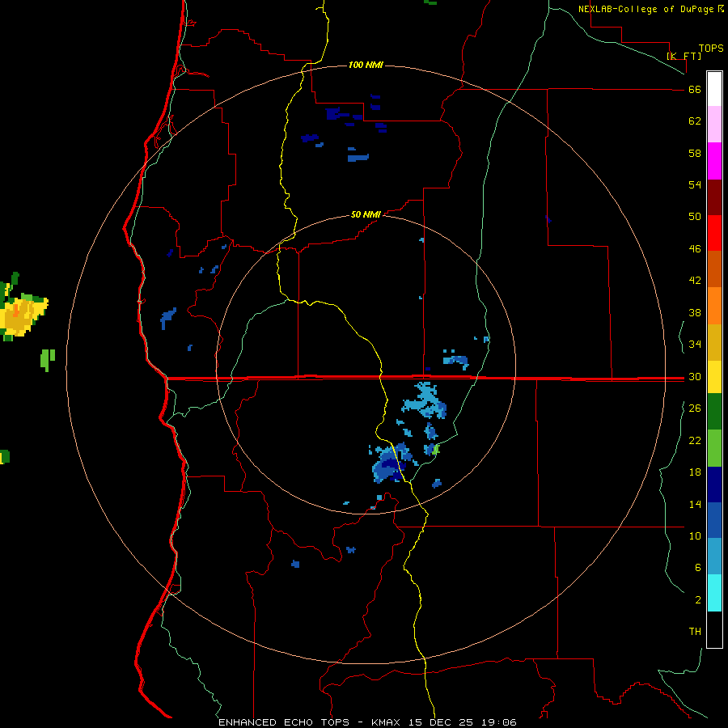Click the dark green 26 kft color band

click(x=714, y=412)
